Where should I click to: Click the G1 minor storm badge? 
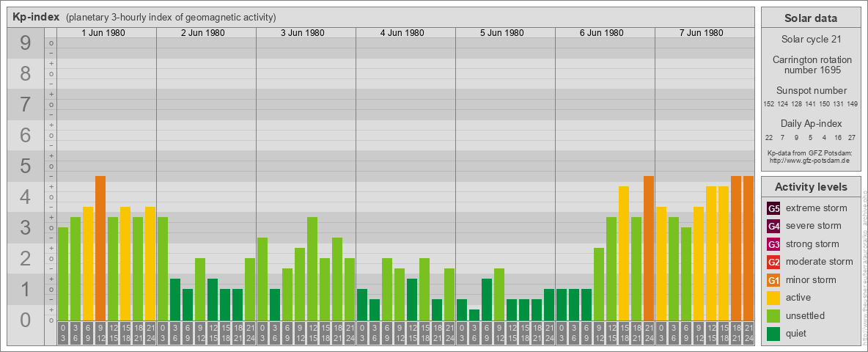(x=773, y=280)
